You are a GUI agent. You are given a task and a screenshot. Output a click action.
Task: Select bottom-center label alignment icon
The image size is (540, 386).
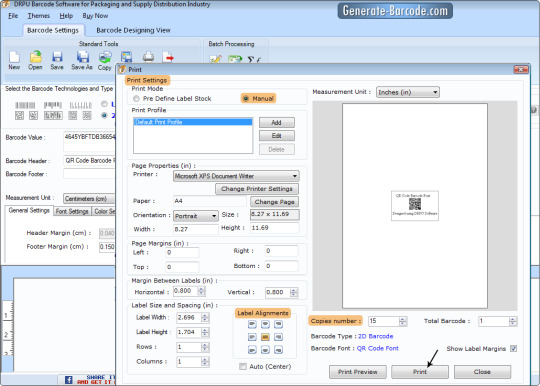(265, 350)
